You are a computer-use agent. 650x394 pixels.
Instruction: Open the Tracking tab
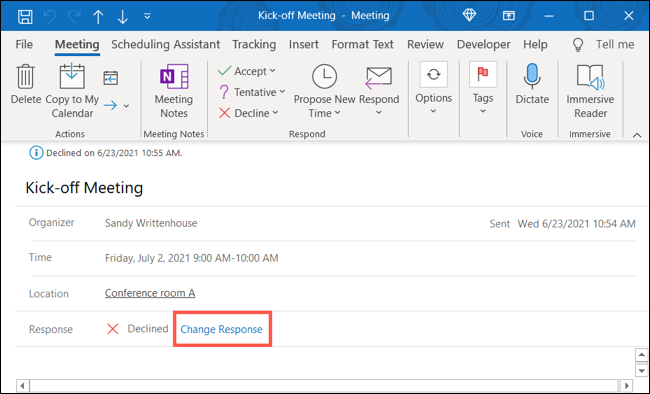[x=254, y=44]
